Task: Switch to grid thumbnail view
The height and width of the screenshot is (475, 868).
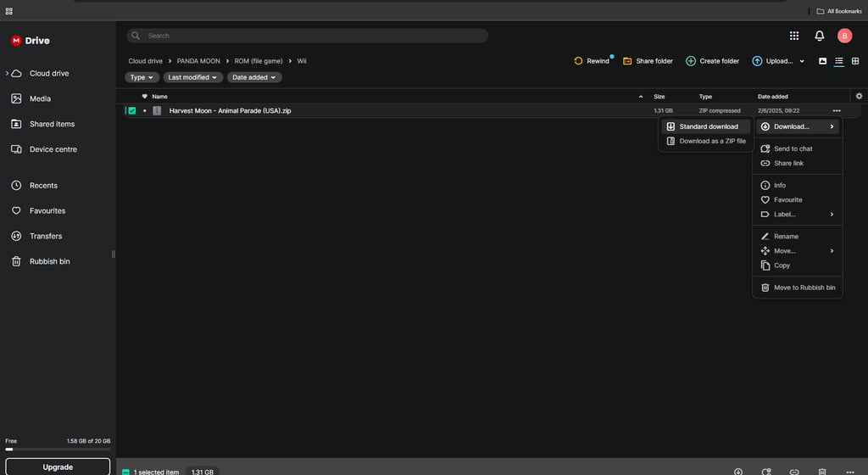Action: (855, 61)
